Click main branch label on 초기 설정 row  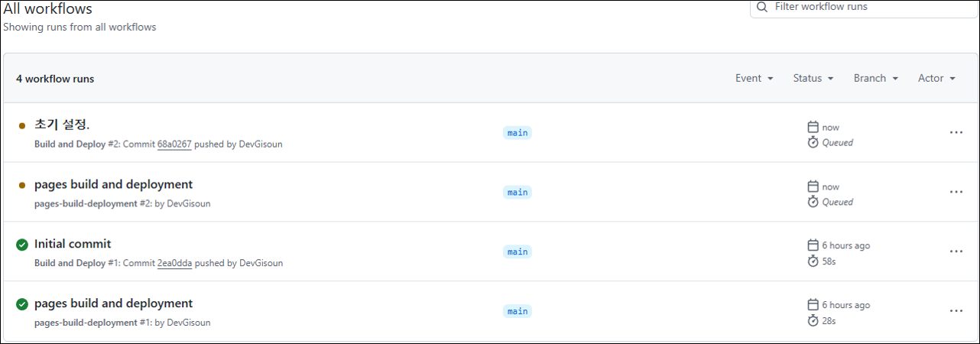pyautogui.click(x=518, y=132)
